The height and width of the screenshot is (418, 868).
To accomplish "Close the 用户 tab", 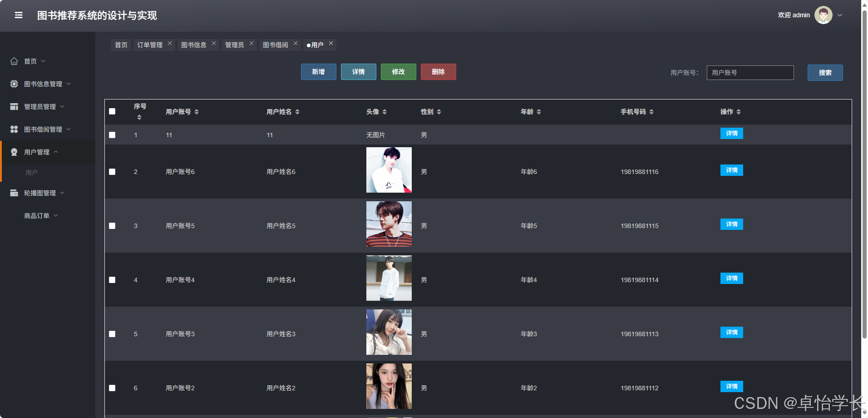I will (x=331, y=43).
